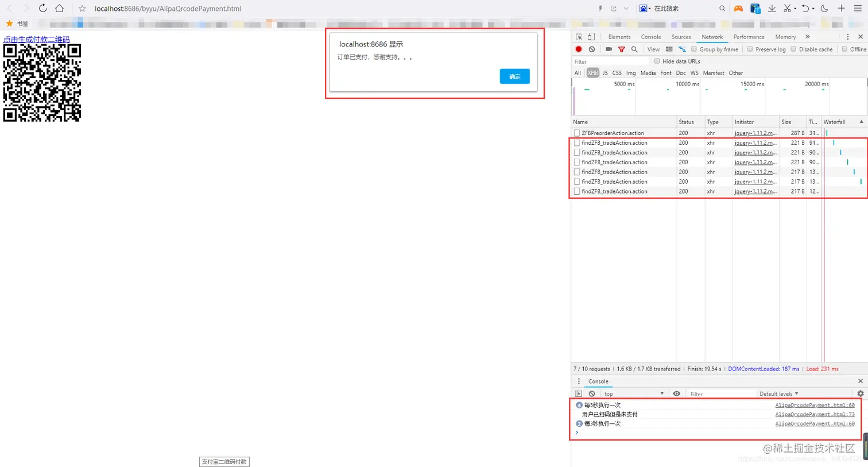Open the jquery initiator link for ZFBPreorderAction.action
The height and width of the screenshot is (467, 868).
coord(755,133)
